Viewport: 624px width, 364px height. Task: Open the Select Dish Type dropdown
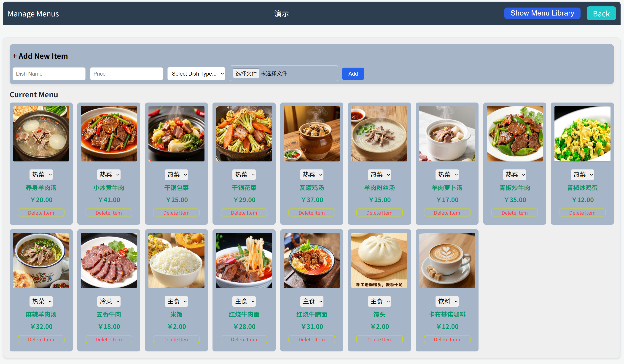click(x=196, y=74)
